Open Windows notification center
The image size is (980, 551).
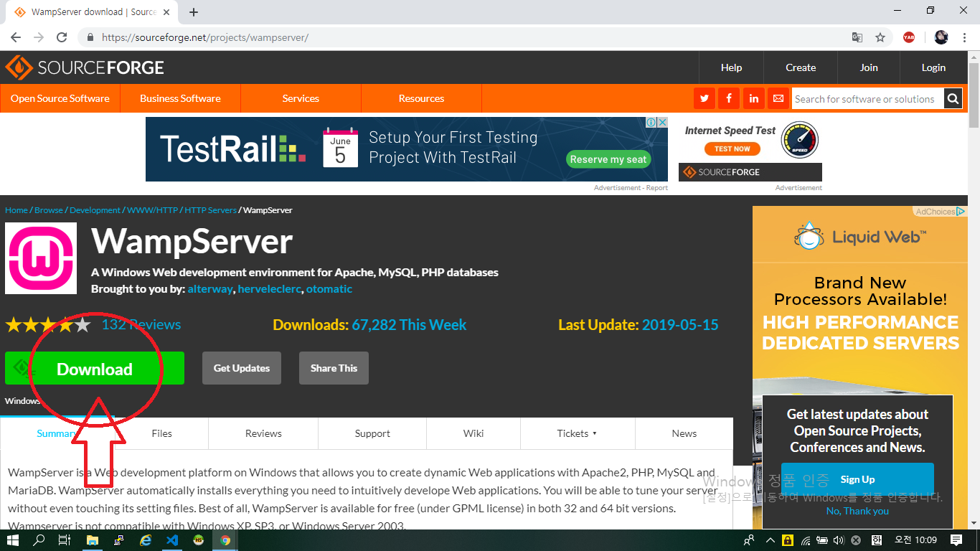click(956, 540)
